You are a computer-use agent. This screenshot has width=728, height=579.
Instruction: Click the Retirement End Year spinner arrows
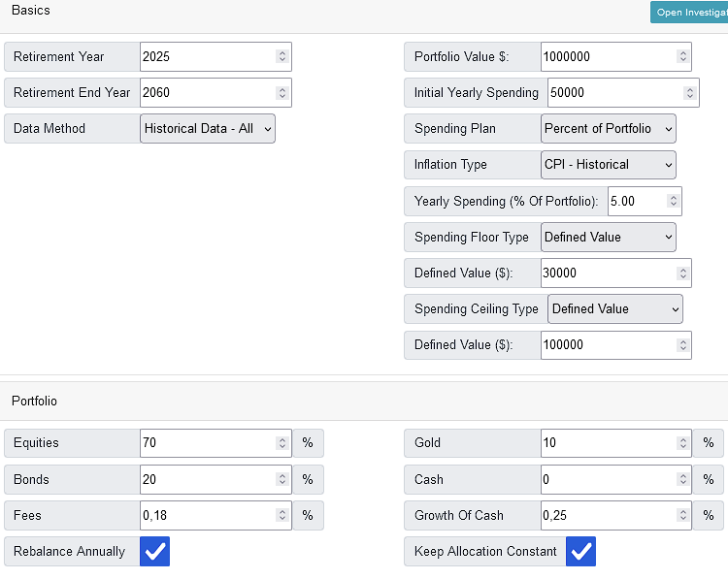pyautogui.click(x=281, y=92)
